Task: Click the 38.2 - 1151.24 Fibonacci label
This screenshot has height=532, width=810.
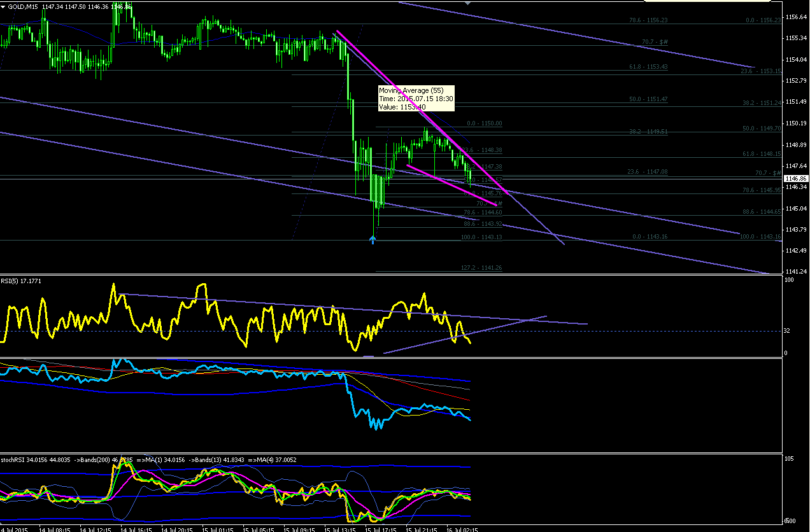Action: [763, 102]
